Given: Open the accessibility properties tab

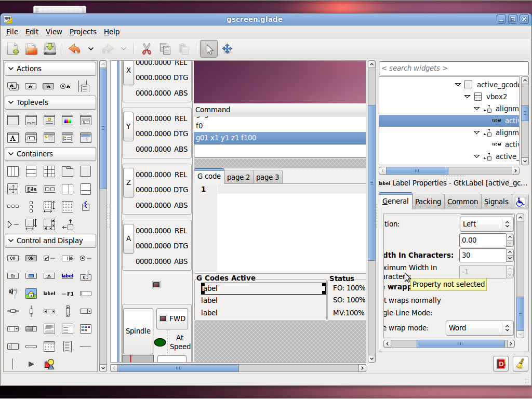Looking at the screenshot, I should (x=520, y=202).
